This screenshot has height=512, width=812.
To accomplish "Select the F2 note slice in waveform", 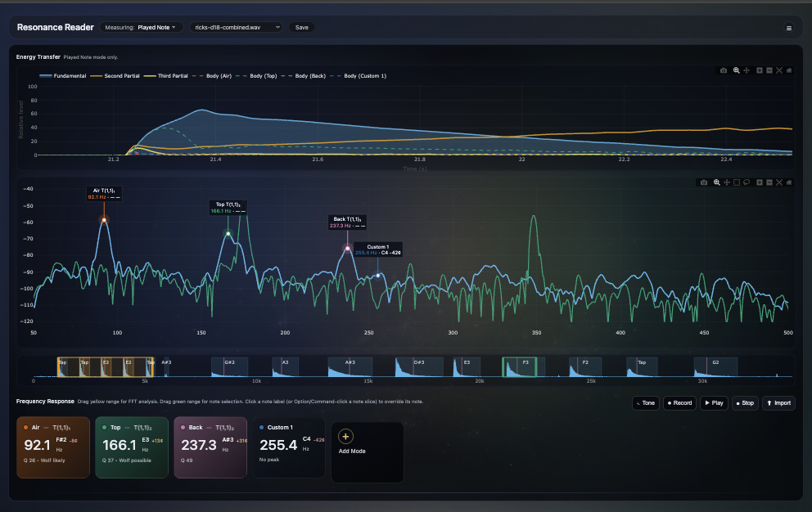I will tap(585, 367).
